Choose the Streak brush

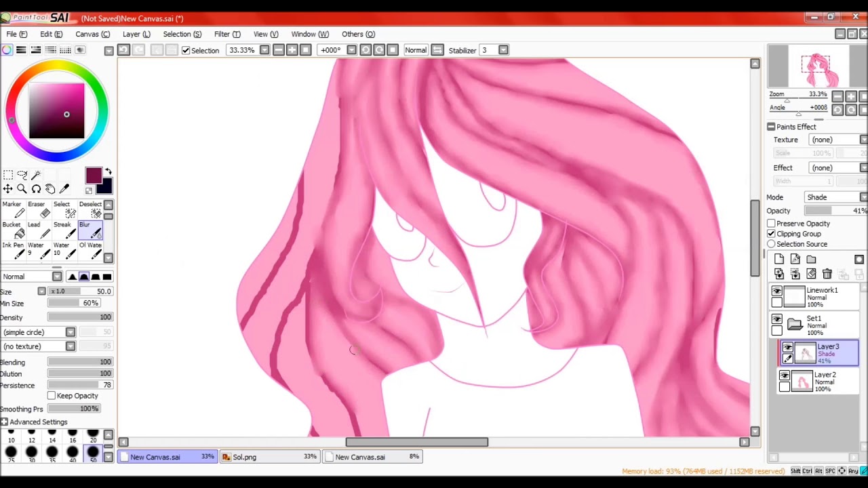[63, 230]
